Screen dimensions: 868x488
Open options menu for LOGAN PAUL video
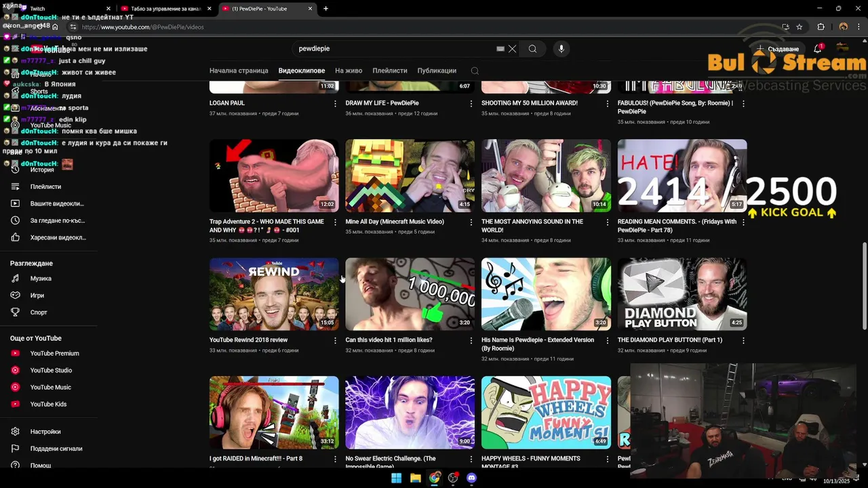[335, 104]
